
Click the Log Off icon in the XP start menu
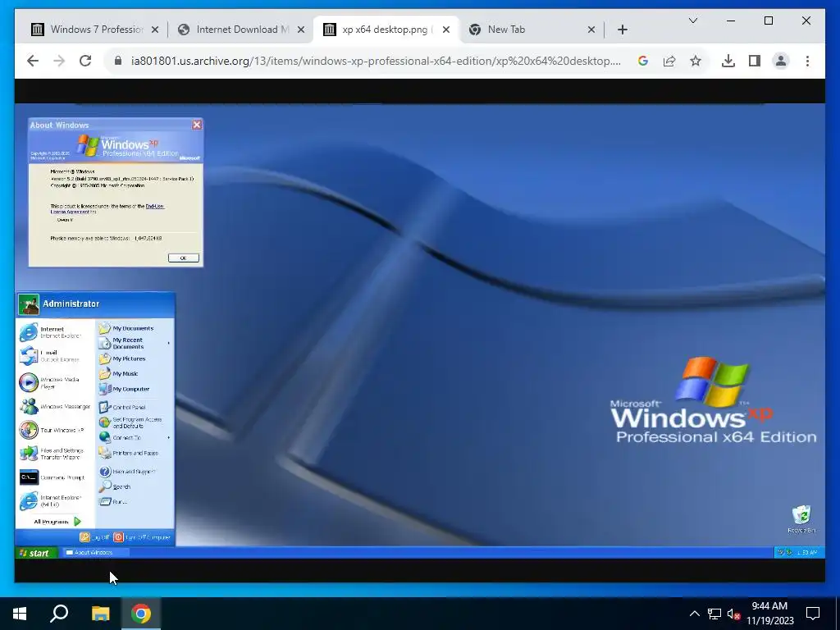click(x=84, y=536)
